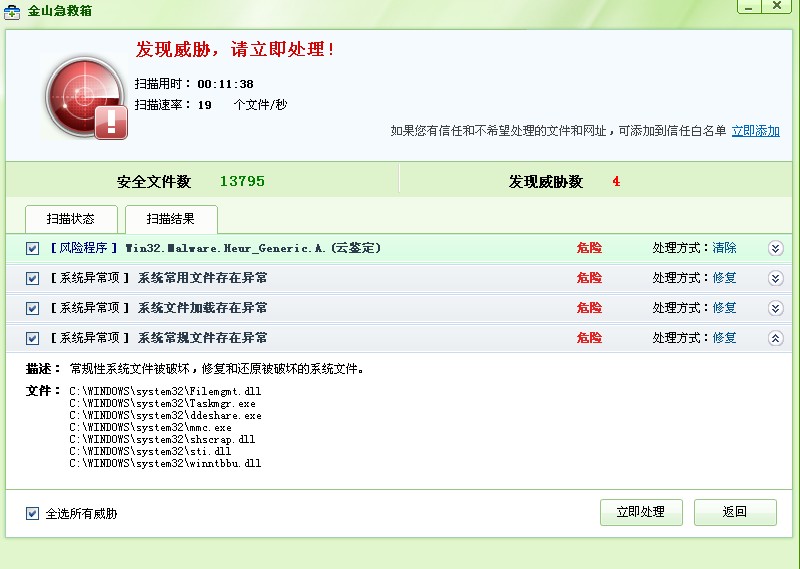Screen dimensions: 800x569
Task: Click 修复 link for 系统常规文件存在异常
Action: click(x=724, y=338)
